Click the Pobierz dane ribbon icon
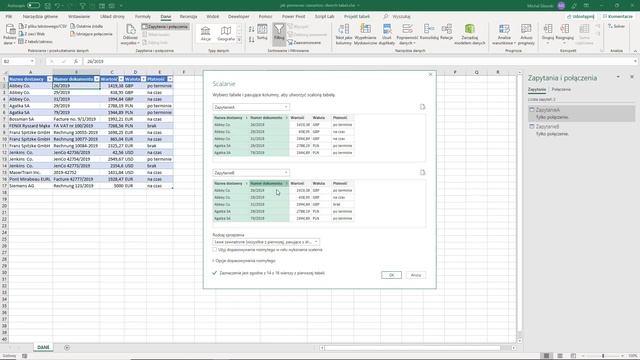This screenshot has height=360, width=640. [10, 34]
